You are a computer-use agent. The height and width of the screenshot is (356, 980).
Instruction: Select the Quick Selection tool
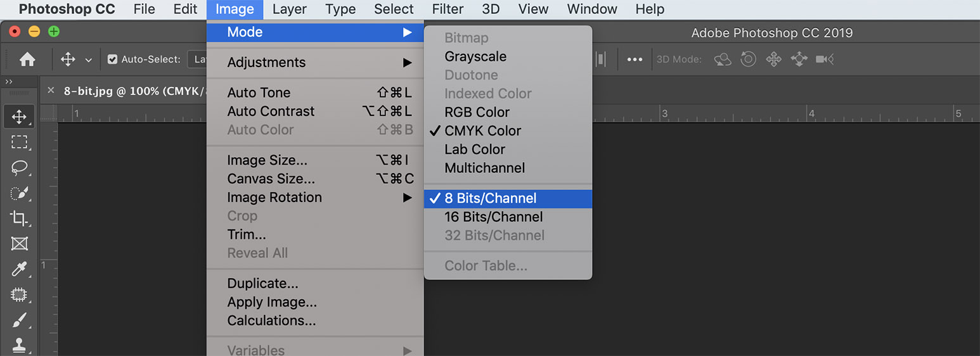(x=19, y=193)
